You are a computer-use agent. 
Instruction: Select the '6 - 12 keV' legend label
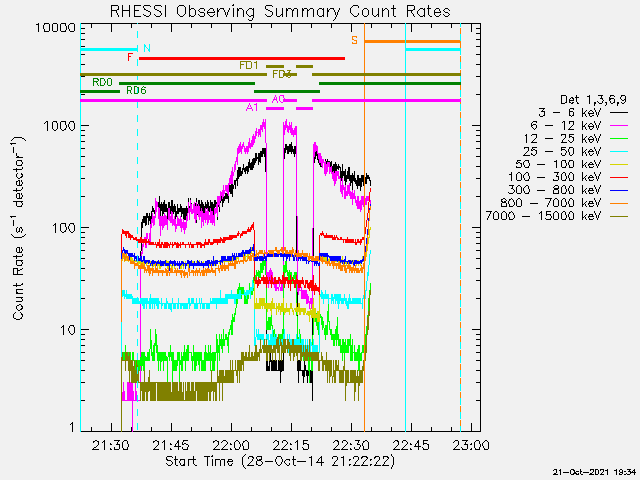[566, 125]
